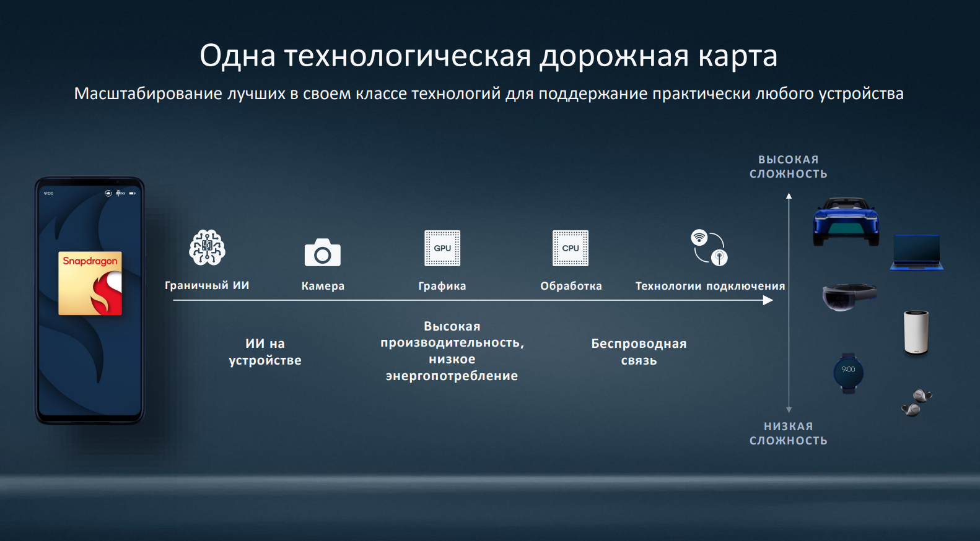The height and width of the screenshot is (541, 980).
Task: Click the wireless earbuds image
Action: click(x=916, y=402)
